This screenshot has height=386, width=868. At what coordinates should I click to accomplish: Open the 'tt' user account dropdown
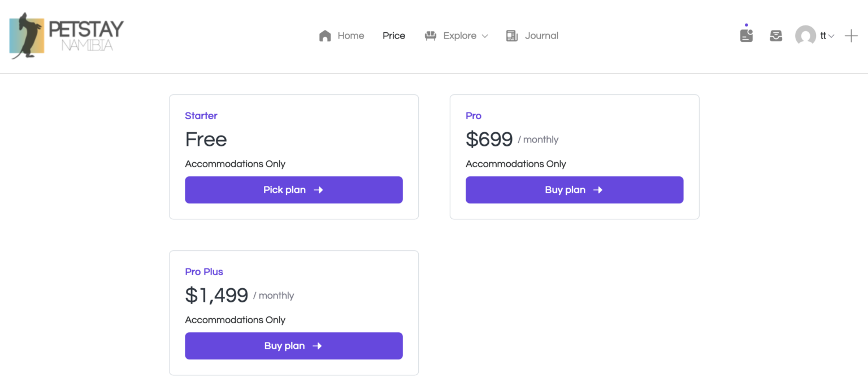(x=827, y=36)
